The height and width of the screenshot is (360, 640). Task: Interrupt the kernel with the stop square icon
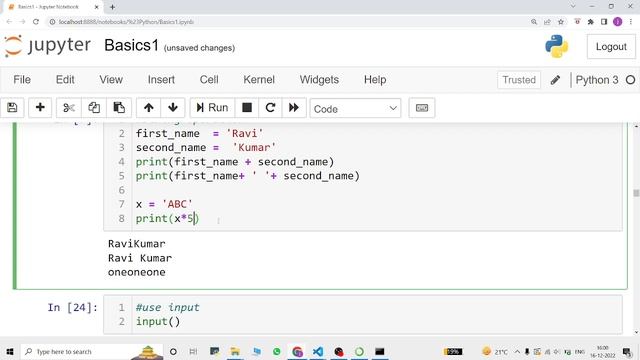(x=247, y=108)
